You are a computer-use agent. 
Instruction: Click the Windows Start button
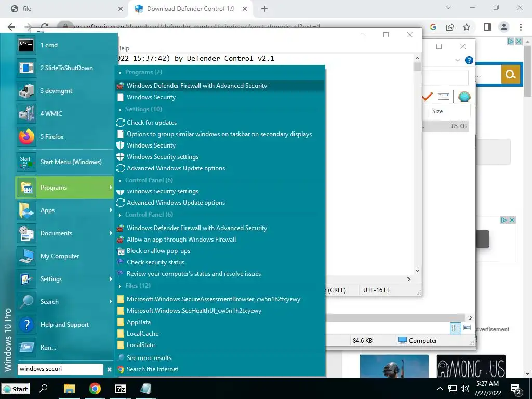coord(16,389)
